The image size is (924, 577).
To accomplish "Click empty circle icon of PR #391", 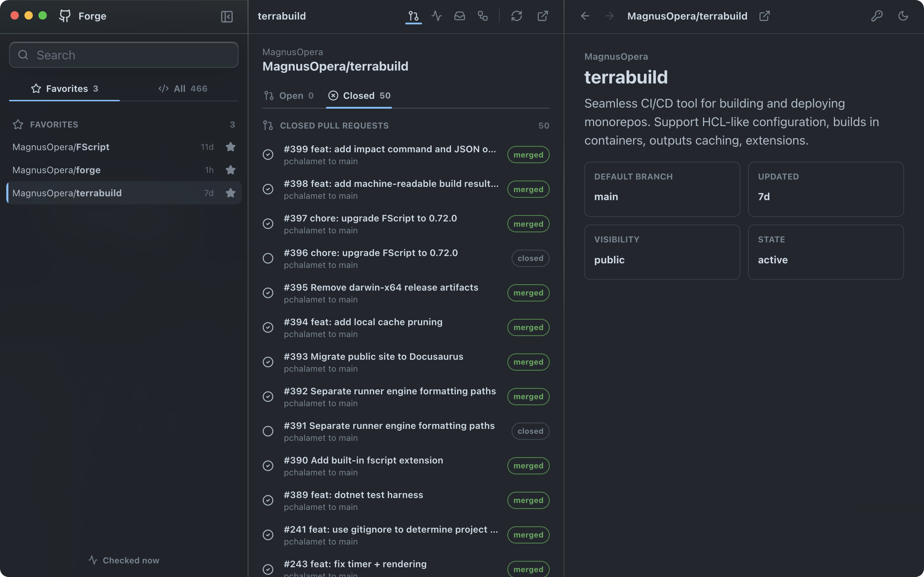I will [x=268, y=431].
